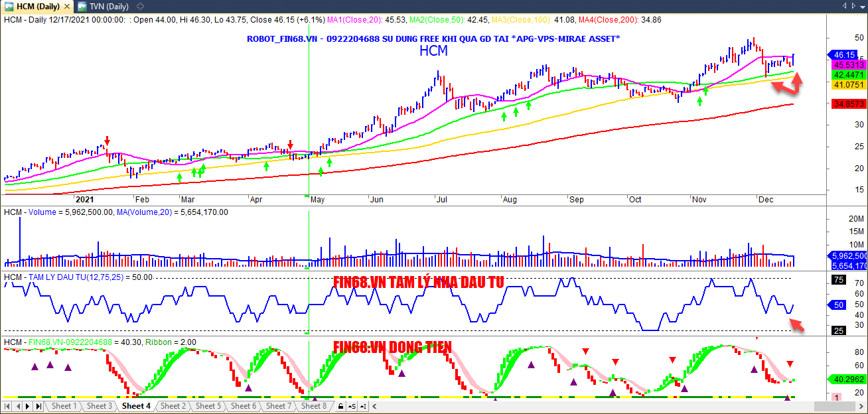This screenshot has width=868, height=414.
Task: Select the Sheet 6 tab
Action: (x=244, y=406)
